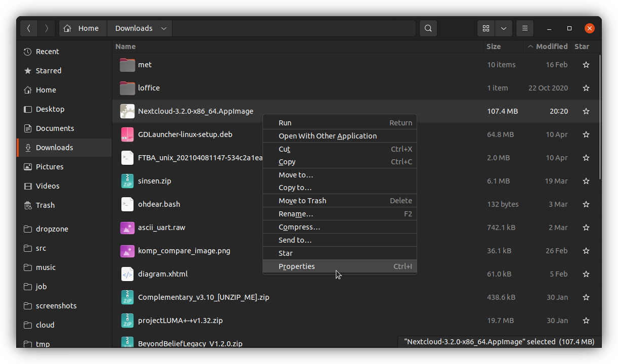Switch to grid view icon

pyautogui.click(x=486, y=28)
